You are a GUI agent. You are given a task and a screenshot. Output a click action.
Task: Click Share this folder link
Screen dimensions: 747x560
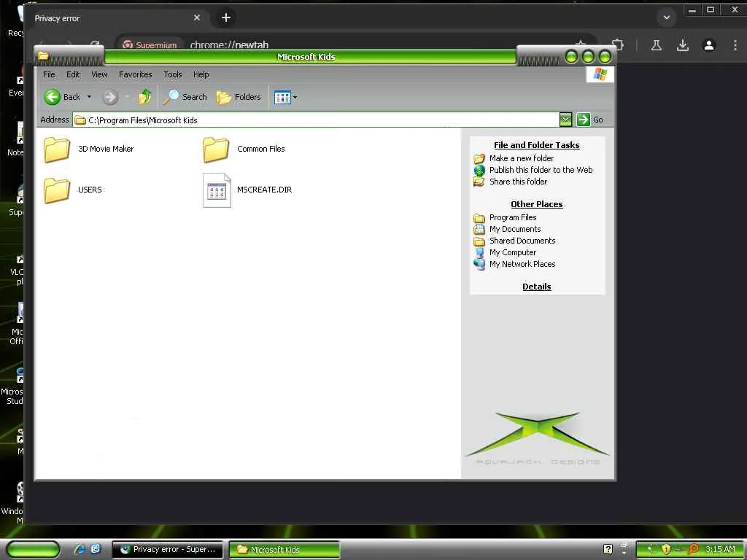pos(519,182)
